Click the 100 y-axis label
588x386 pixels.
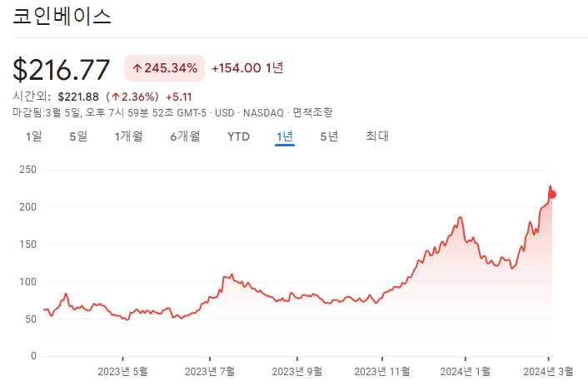27,281
